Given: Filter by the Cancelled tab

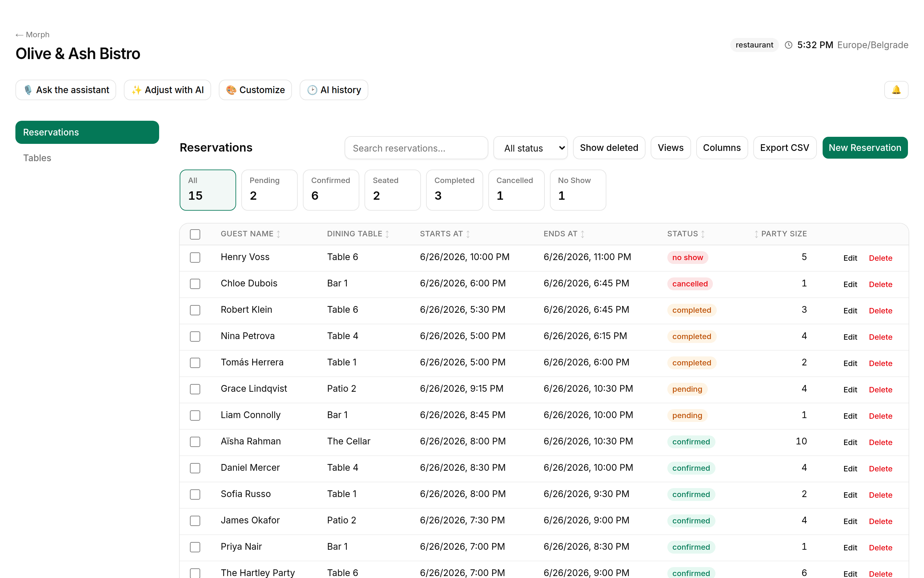Looking at the screenshot, I should [516, 190].
